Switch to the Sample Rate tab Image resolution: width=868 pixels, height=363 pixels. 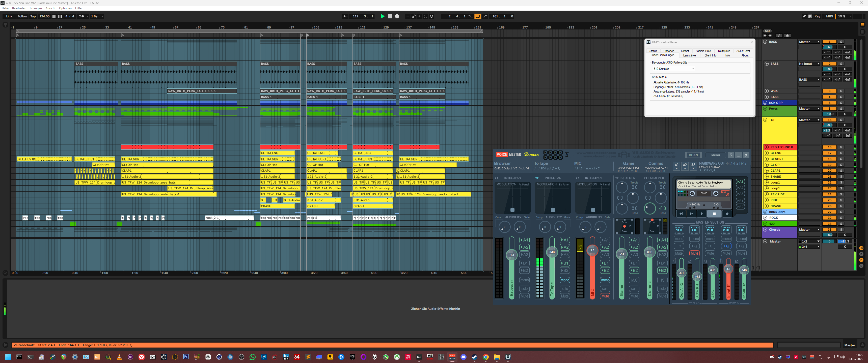click(x=703, y=51)
